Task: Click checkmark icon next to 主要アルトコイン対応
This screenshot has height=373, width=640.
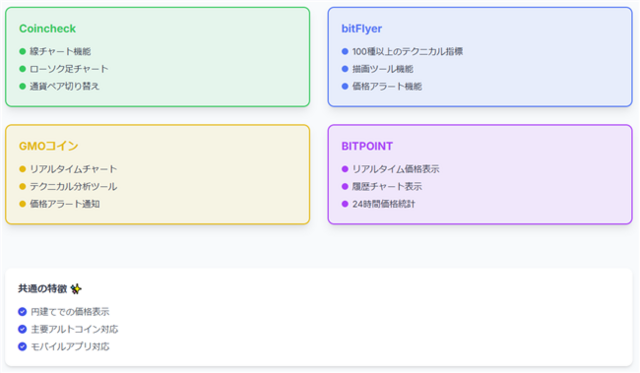Action: (x=22, y=329)
